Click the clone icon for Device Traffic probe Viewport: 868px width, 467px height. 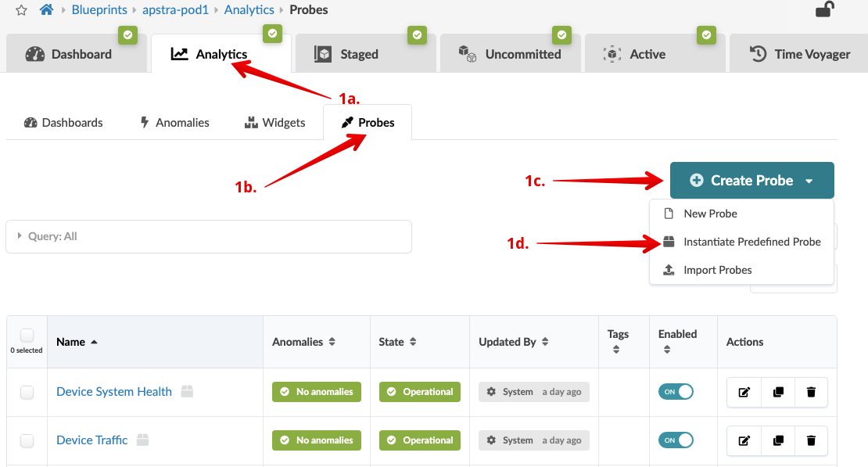[x=777, y=440]
